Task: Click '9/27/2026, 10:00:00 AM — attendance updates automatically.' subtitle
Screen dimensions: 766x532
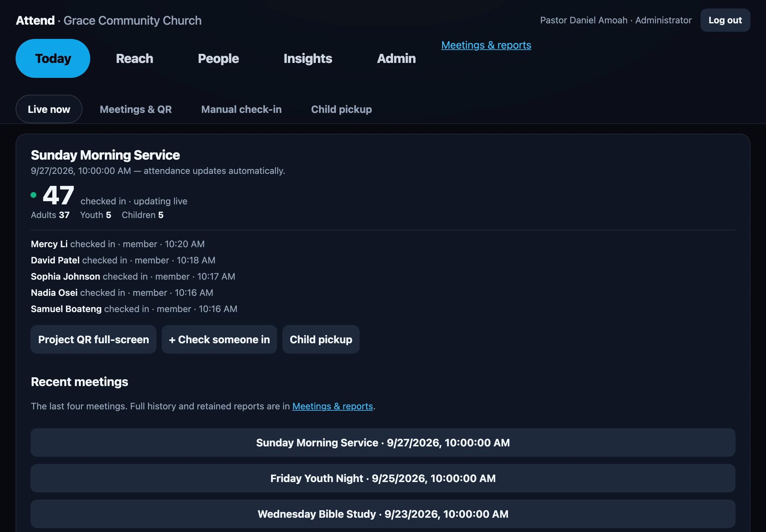Action: coord(158,171)
